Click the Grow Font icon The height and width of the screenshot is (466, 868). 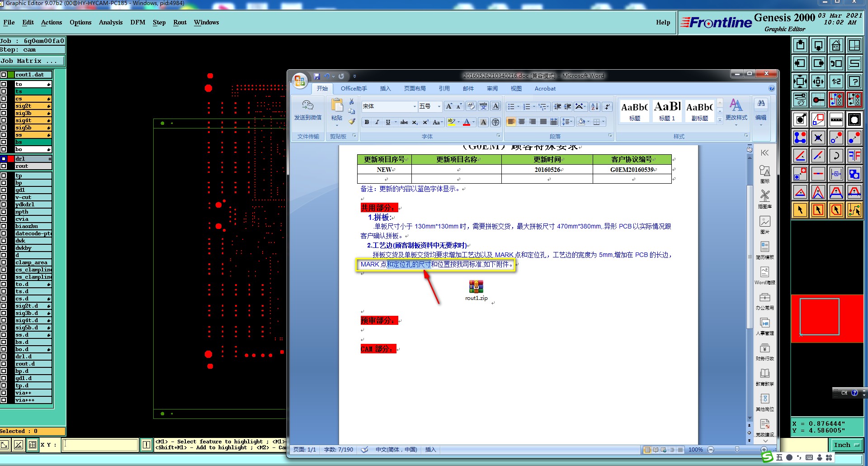(x=448, y=106)
